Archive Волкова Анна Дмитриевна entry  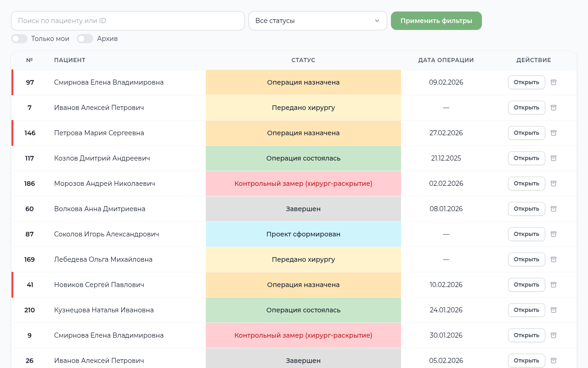[554, 209]
